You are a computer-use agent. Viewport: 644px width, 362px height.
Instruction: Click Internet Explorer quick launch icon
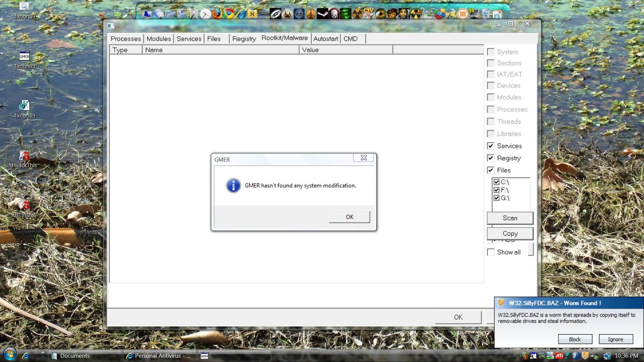[26, 356]
